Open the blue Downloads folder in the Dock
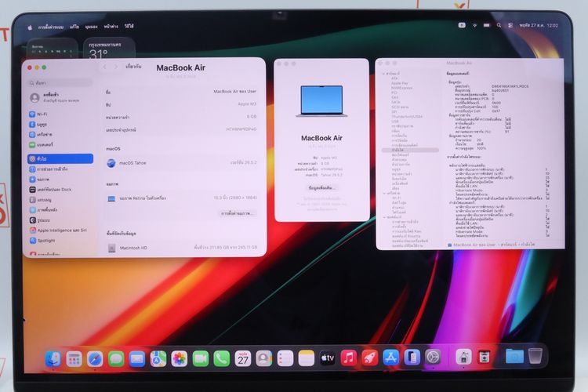Viewport: 588px width, 392px height. pyautogui.click(x=514, y=357)
